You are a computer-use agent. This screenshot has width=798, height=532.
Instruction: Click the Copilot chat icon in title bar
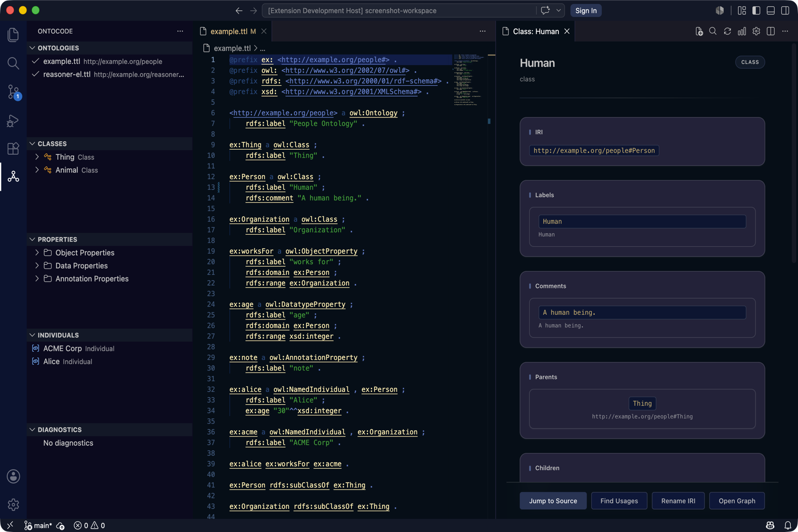coord(545,10)
